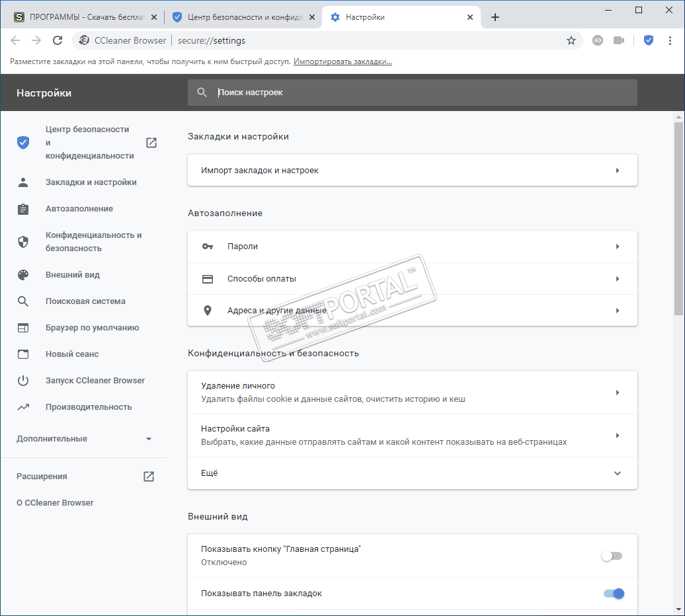The width and height of the screenshot is (685, 616).
Task: Bookmark this page with the star icon
Action: click(571, 40)
